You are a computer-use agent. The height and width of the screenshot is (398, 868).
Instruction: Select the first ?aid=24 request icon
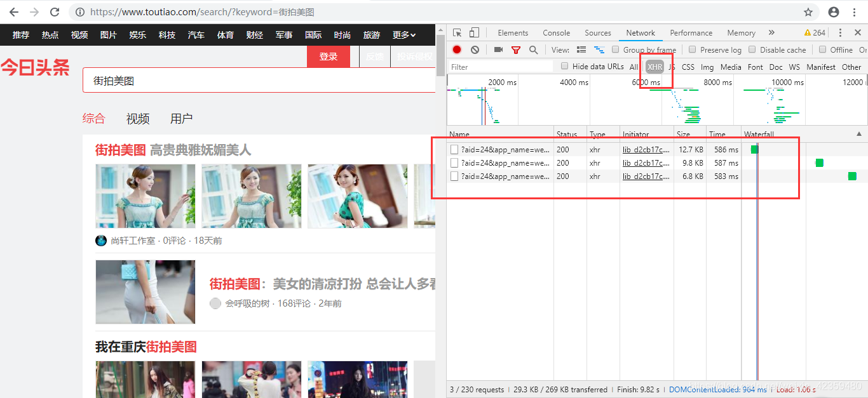[454, 150]
